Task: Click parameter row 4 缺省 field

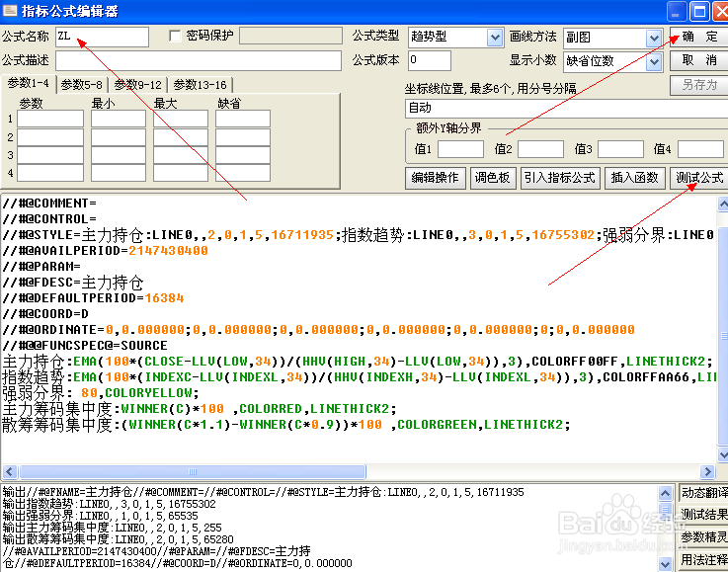Action: [243, 173]
